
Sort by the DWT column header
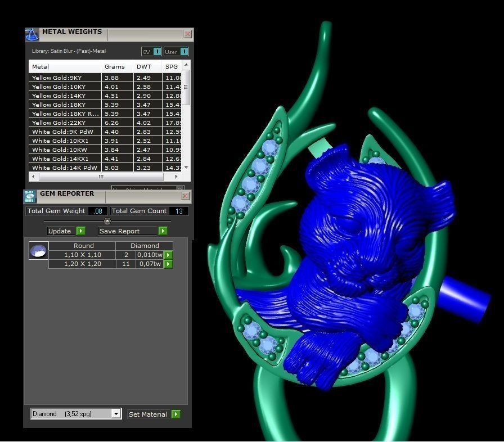point(147,66)
